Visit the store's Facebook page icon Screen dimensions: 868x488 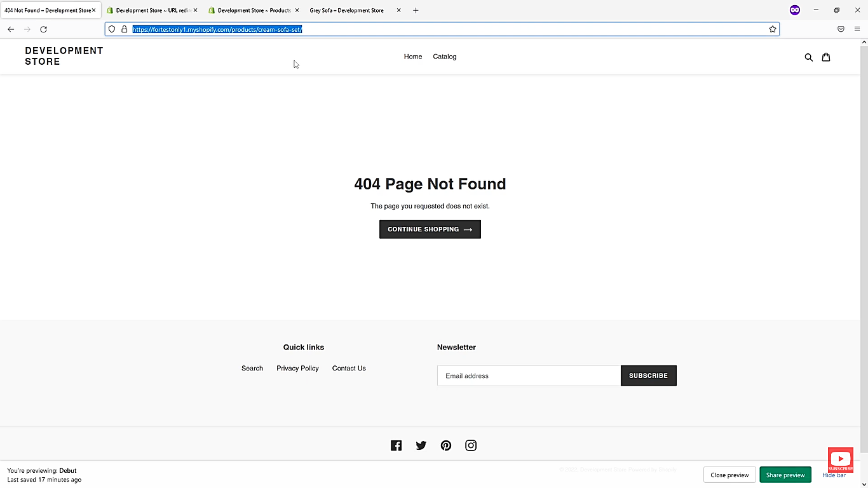[x=397, y=445]
